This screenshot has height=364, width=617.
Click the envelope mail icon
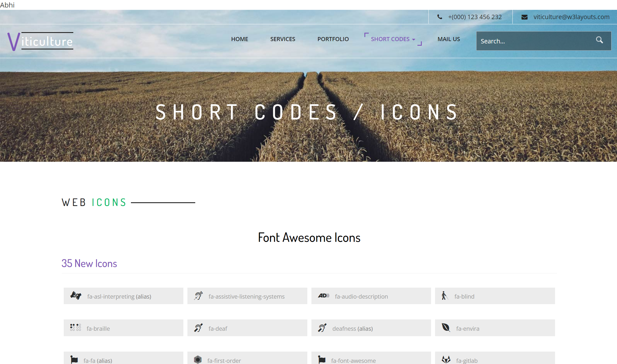pos(524,17)
